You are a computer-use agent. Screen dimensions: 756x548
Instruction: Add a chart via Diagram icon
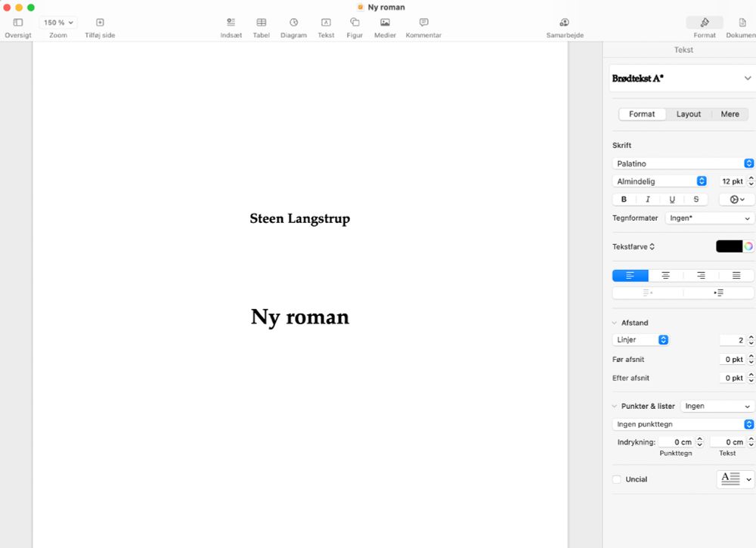(293, 23)
